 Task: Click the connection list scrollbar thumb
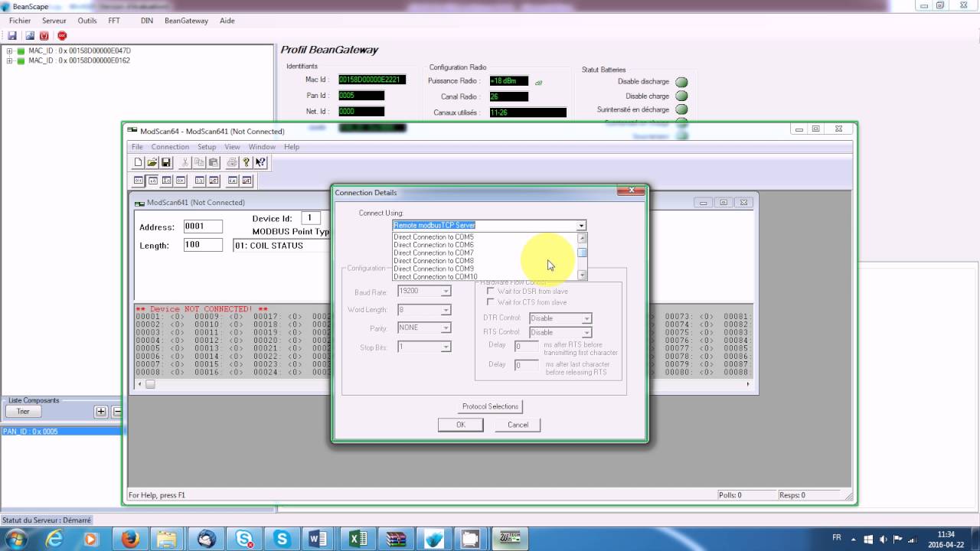(x=582, y=253)
